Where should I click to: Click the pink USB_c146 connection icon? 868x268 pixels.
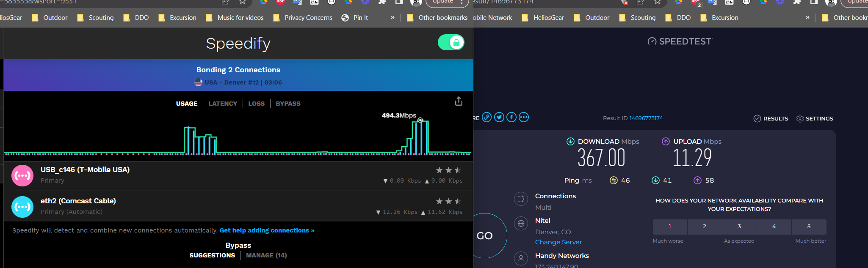point(22,175)
